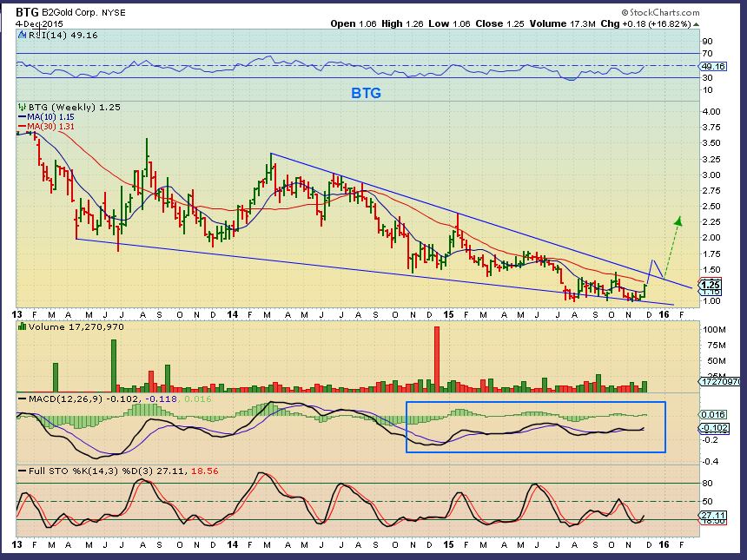Click the Volume 17,270,970 panel label
The height and width of the screenshot is (560, 747).
76,326
